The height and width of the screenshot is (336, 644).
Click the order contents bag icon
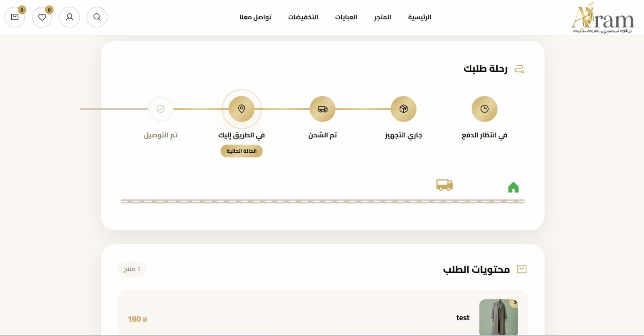pyautogui.click(x=522, y=269)
